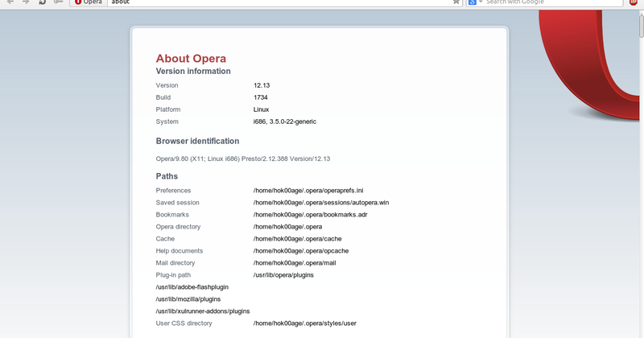
Task: Click the vertical scrollbar thumb
Action: pyautogui.click(x=641, y=25)
